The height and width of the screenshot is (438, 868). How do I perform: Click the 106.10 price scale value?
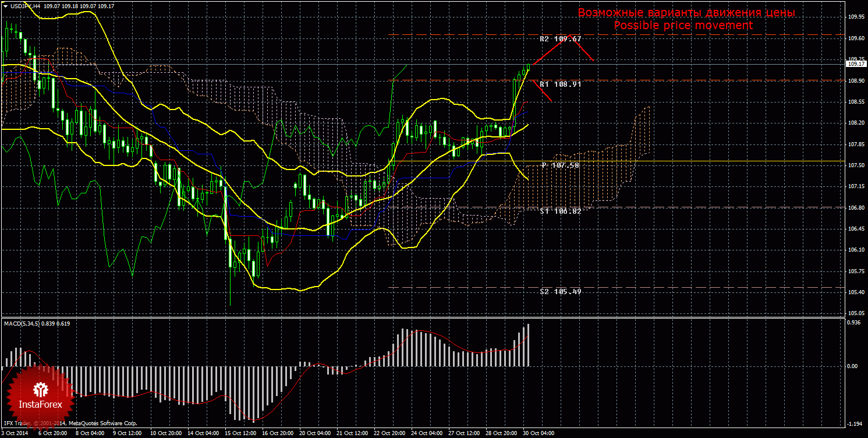(856, 250)
